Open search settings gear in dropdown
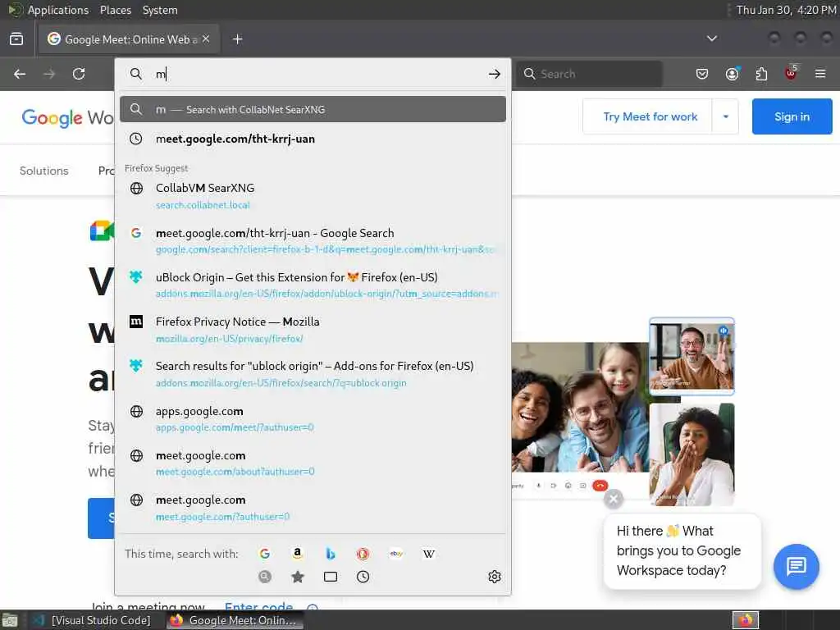 pyautogui.click(x=495, y=577)
